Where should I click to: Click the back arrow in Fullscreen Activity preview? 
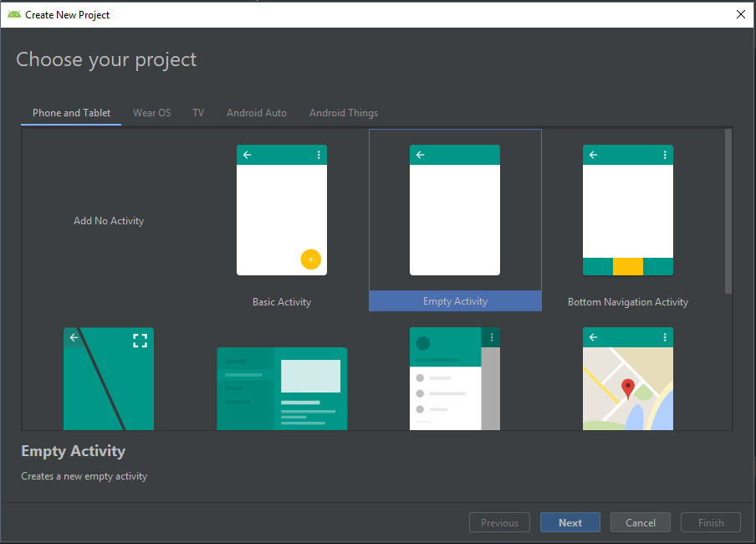click(x=74, y=338)
